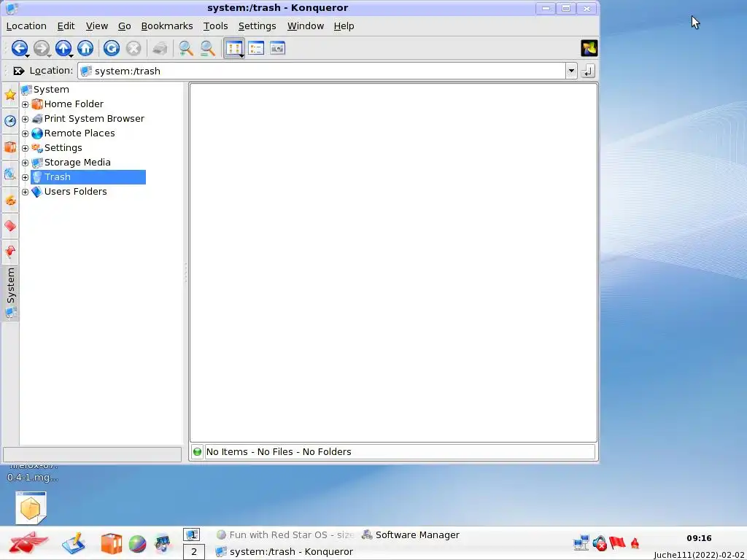Open the orange swirl sidebar tab
This screenshot has height=560, width=747.
click(x=10, y=200)
